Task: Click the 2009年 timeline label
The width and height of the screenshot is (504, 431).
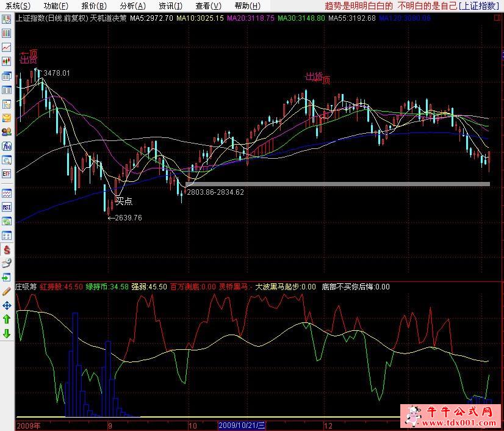Action: [29, 426]
